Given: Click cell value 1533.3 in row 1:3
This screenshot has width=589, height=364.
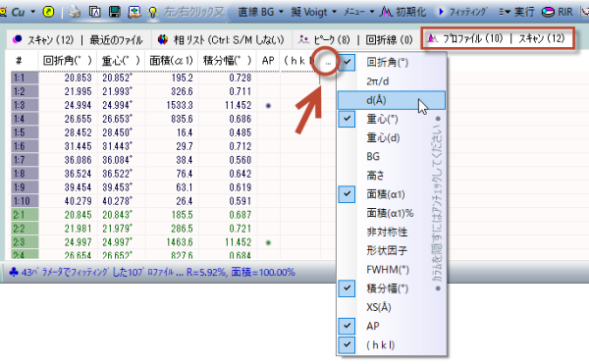Looking at the screenshot, I should (x=180, y=105).
